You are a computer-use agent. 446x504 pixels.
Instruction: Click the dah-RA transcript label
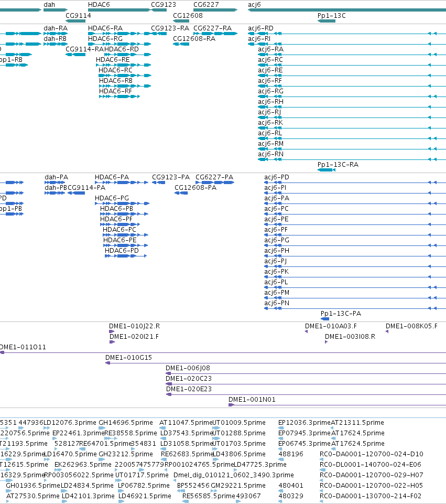(x=56, y=28)
